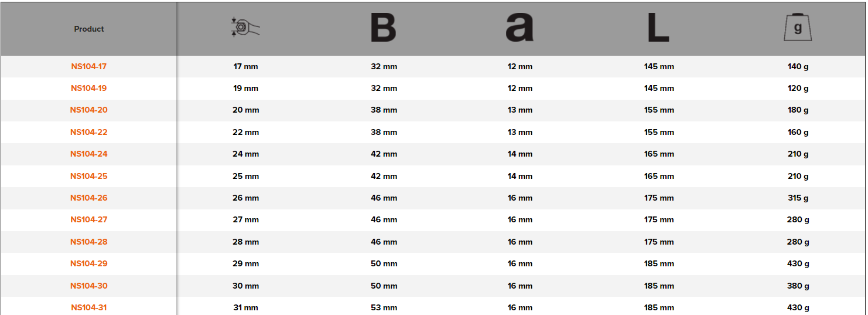Screen dimensions: 868x315
Task: Click the L length column icon
Action: tap(658, 28)
